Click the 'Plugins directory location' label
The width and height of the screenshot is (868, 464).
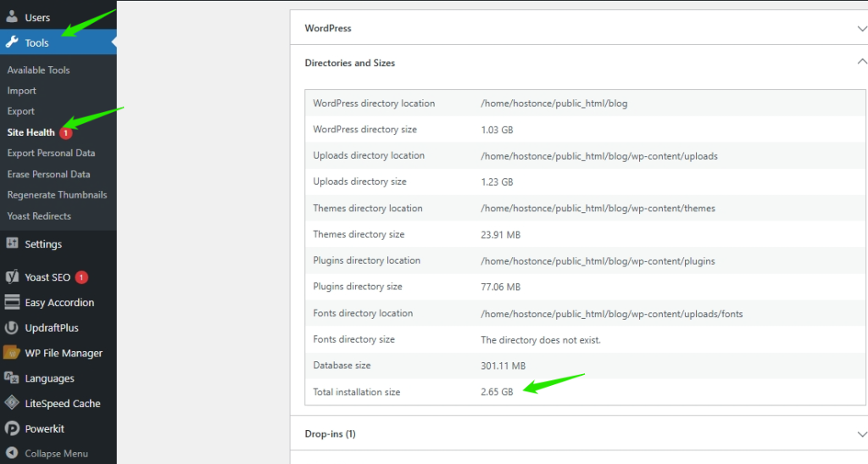click(366, 260)
